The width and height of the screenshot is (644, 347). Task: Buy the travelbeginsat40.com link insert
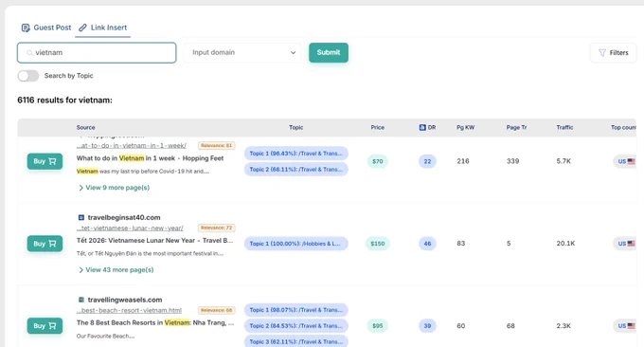click(45, 244)
